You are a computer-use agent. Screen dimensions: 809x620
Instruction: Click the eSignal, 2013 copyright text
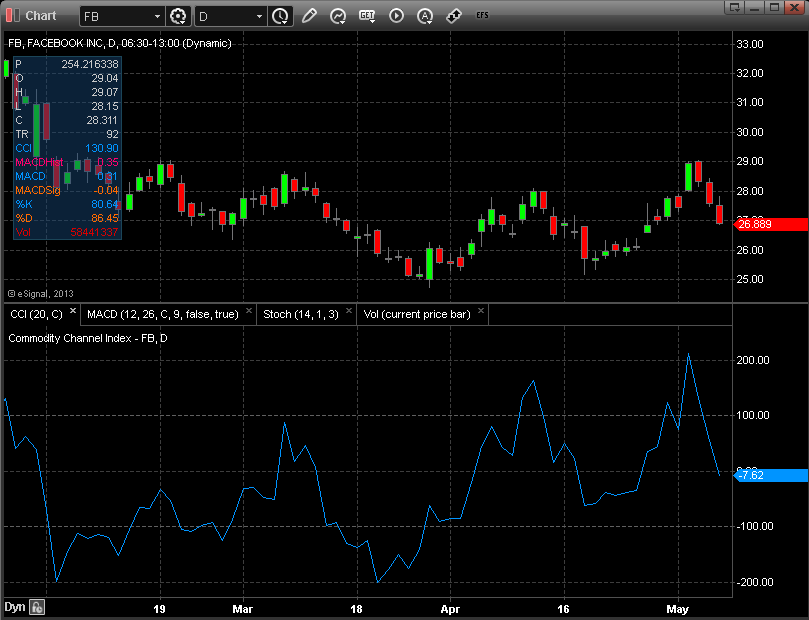(x=41, y=293)
